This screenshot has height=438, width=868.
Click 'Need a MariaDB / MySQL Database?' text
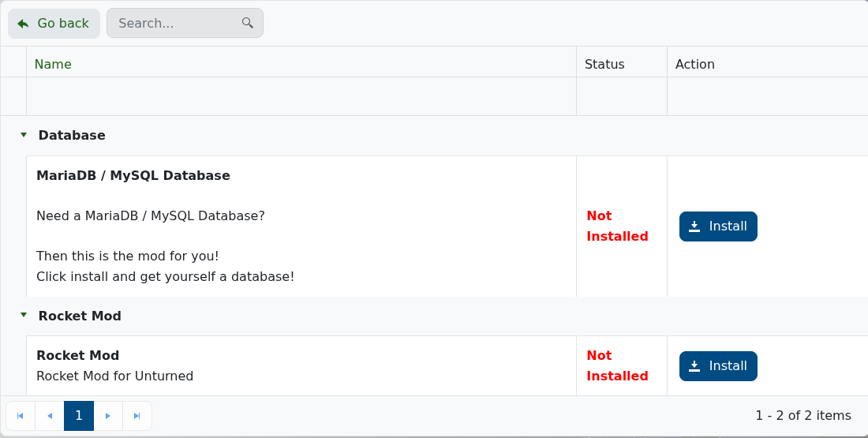[x=151, y=216]
